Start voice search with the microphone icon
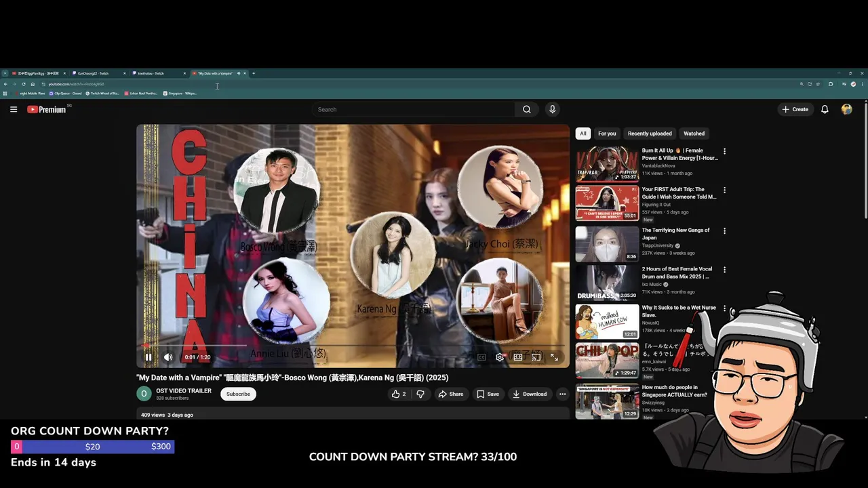 click(552, 109)
